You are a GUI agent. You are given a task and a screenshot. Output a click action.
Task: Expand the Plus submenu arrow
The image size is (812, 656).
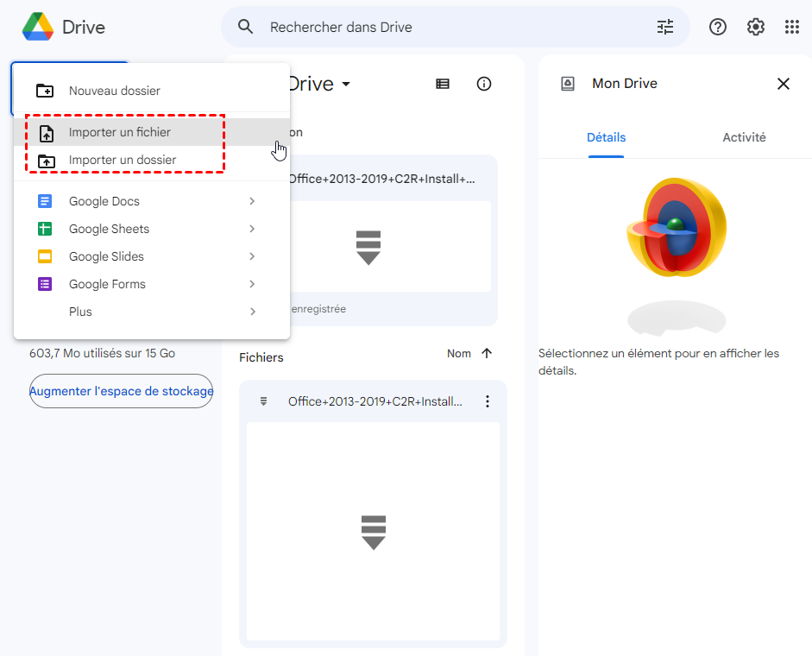click(x=252, y=312)
